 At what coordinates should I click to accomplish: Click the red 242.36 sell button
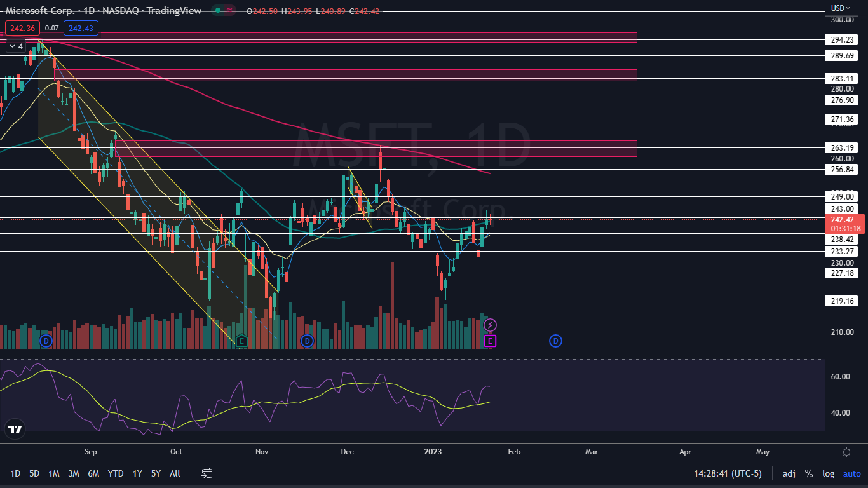click(23, 28)
